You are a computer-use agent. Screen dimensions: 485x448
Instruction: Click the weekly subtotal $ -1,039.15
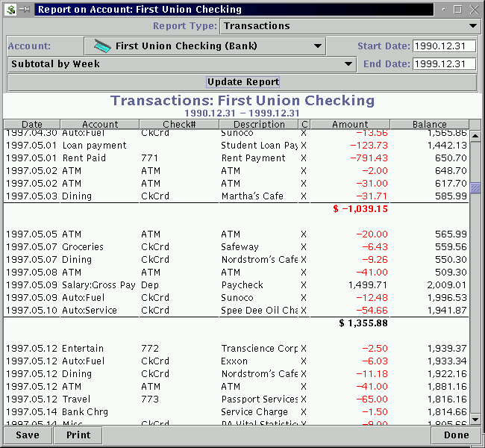click(x=360, y=209)
